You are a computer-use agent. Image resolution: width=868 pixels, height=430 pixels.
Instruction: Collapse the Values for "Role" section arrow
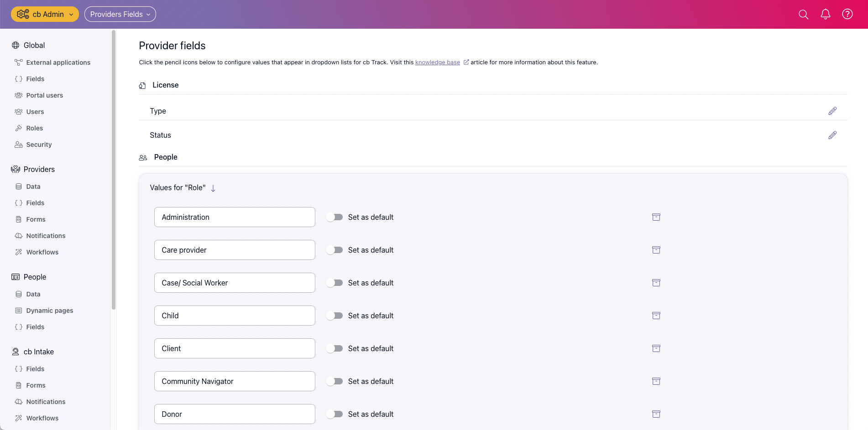213,188
